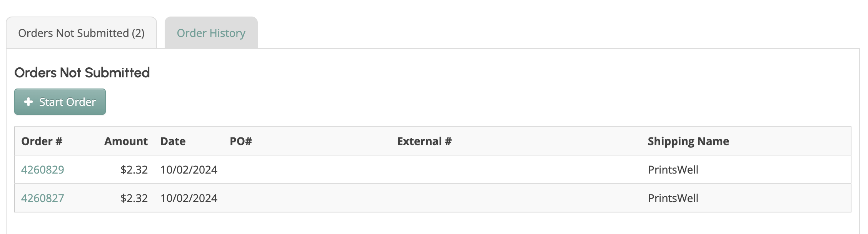Click PrintsWell in the order 4260827 row
Screen dimensions: 868x234
coord(673,198)
